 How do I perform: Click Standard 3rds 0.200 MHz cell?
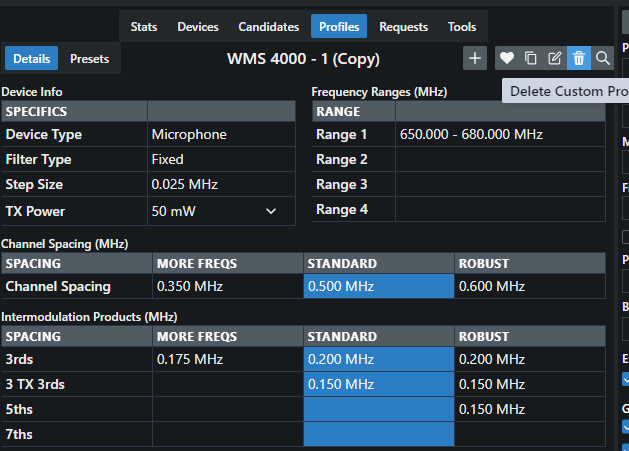pos(379,359)
